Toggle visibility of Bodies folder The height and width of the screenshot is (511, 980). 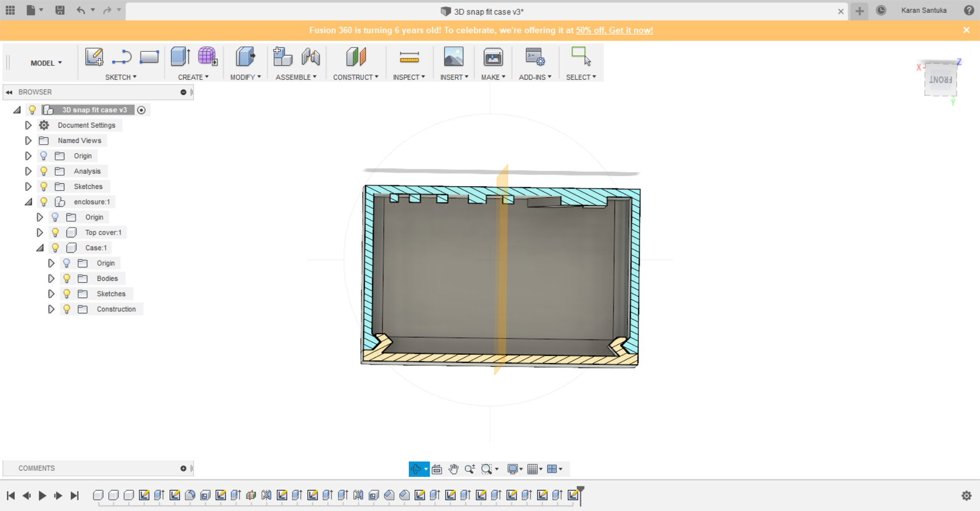[x=67, y=278]
